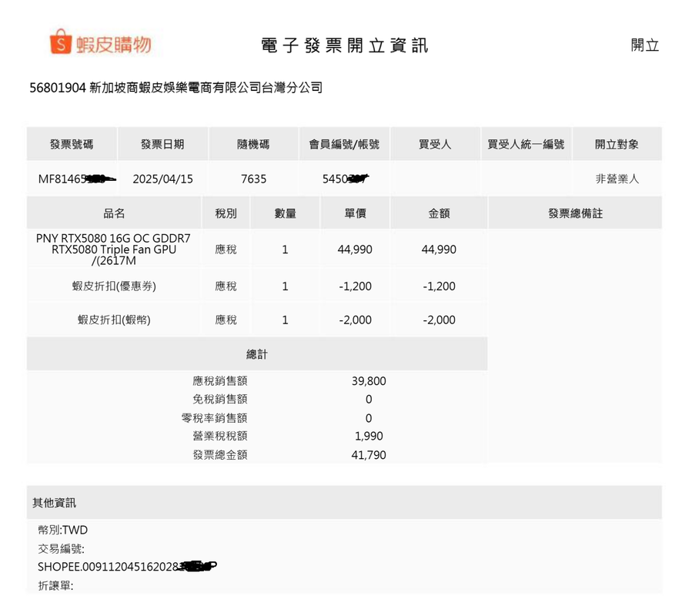Click the 折讓單: label
The width and height of the screenshot is (682, 616).
[55, 585]
